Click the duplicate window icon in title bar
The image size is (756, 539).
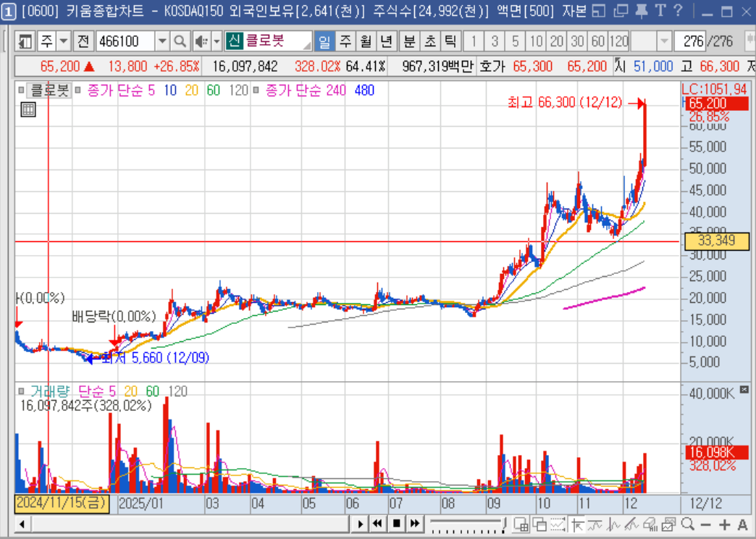621,11
